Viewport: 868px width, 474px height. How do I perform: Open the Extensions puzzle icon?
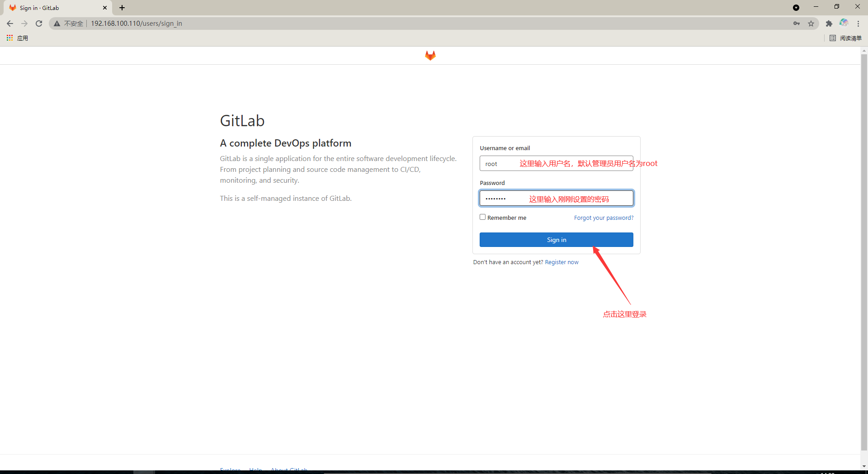(x=829, y=24)
